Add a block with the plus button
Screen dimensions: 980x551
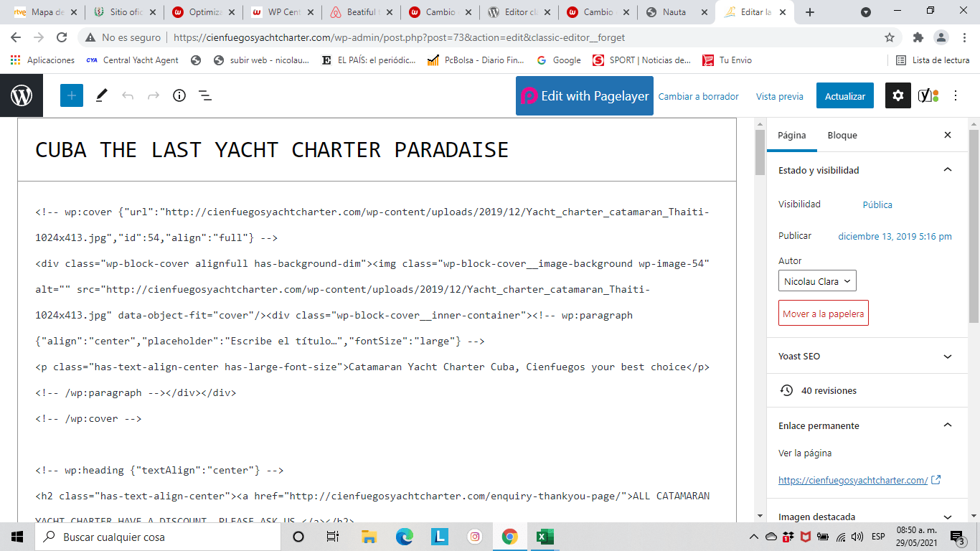click(72, 95)
